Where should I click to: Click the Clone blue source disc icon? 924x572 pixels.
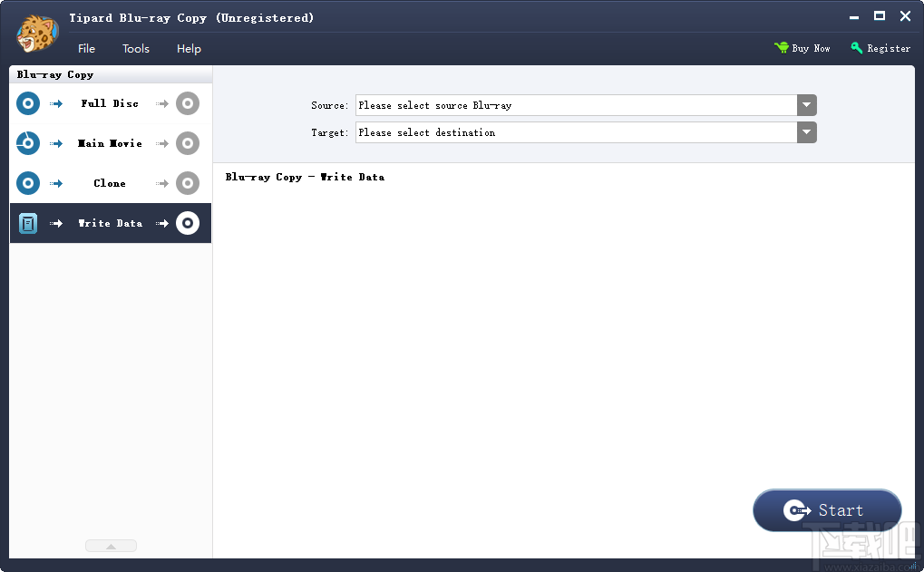tap(28, 183)
